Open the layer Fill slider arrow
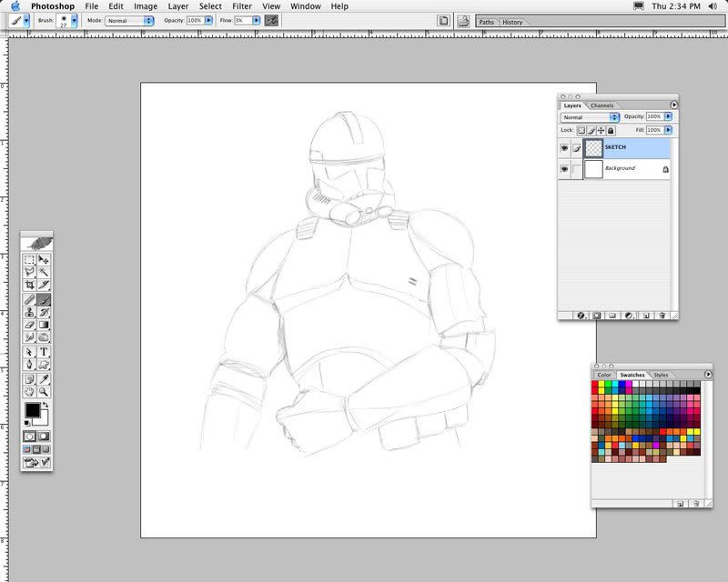This screenshot has height=582, width=728. point(668,130)
